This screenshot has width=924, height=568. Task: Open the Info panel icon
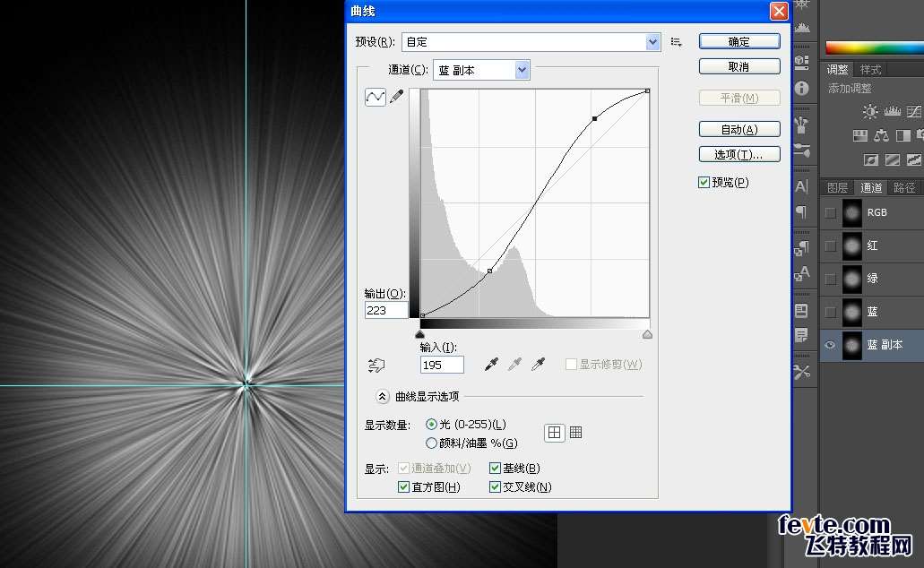point(802,89)
